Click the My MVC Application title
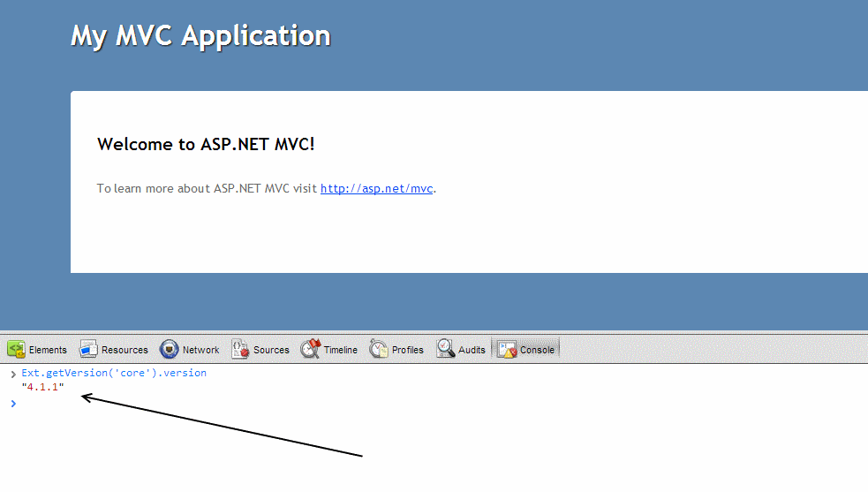Image resolution: width=868 pixels, height=492 pixels. (x=200, y=36)
